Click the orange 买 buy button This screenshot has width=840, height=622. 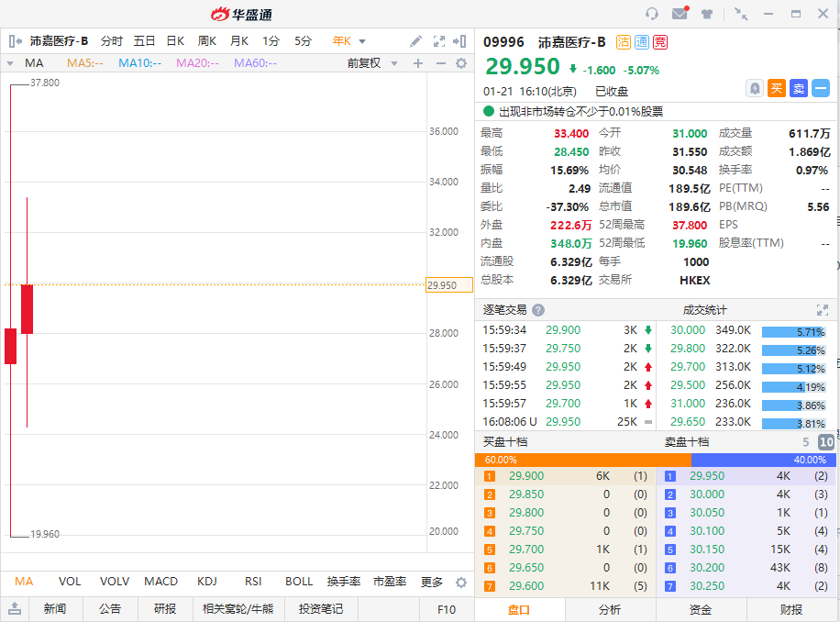point(777,88)
